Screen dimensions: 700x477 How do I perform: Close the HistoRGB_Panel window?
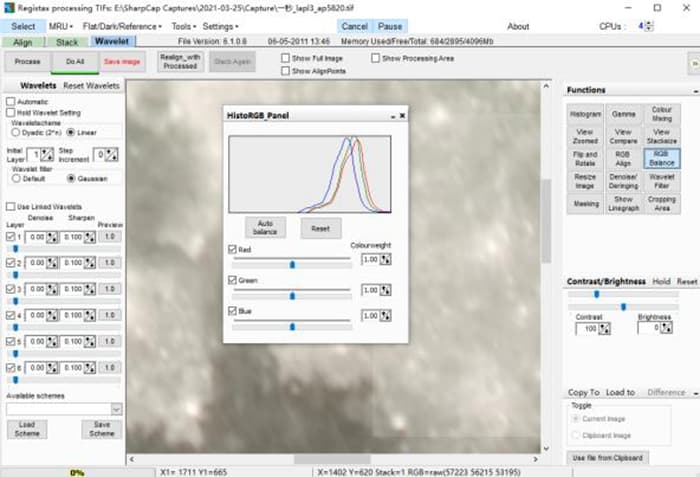(x=402, y=116)
